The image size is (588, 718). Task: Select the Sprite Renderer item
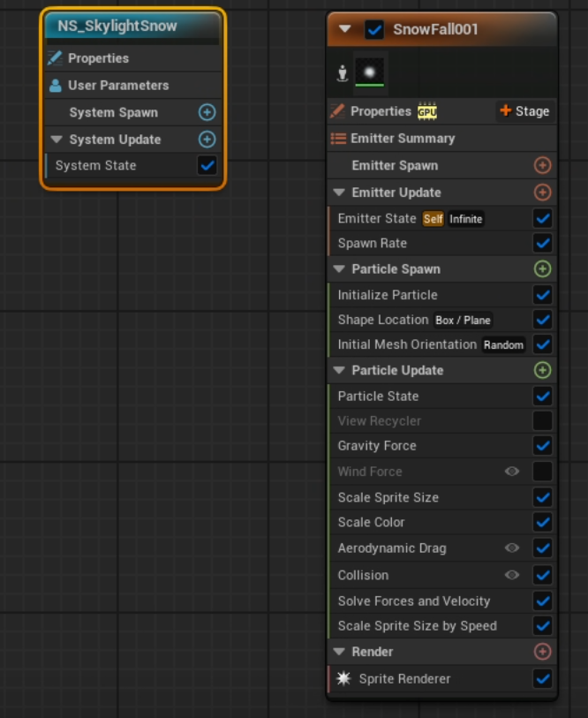404,679
